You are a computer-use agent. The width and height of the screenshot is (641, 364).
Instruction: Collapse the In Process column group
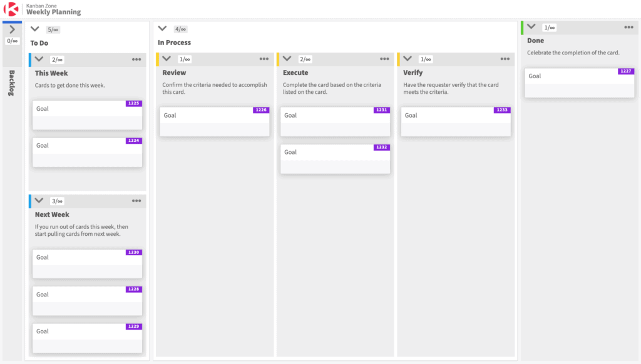(163, 29)
